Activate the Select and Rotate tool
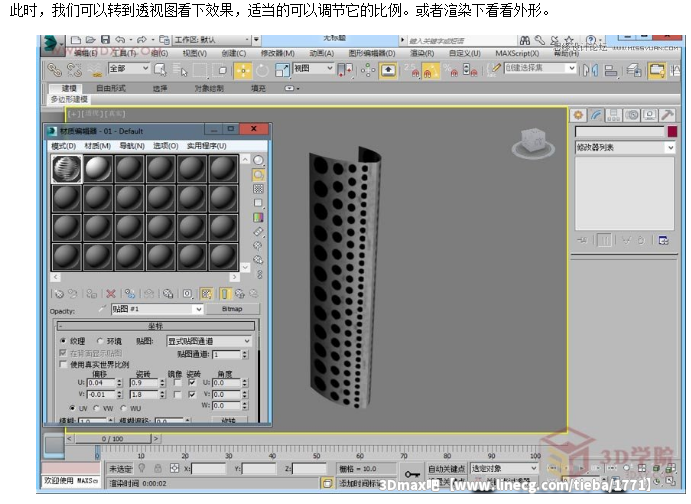Screen dimensions: 691x504 point(262,70)
